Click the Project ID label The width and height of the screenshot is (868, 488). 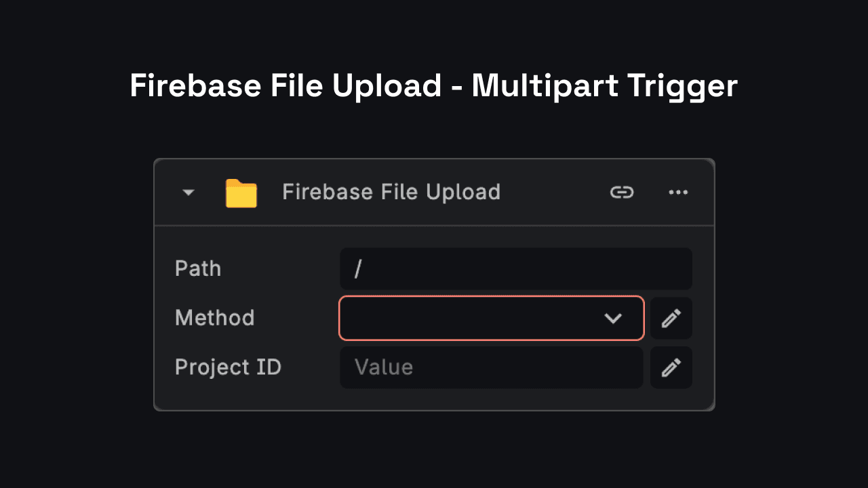coord(228,367)
